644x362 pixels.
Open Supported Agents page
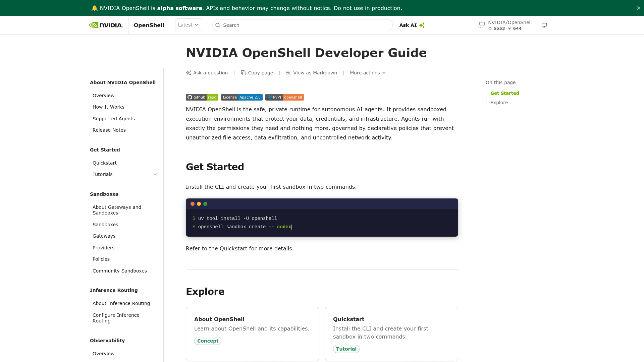[x=114, y=119]
